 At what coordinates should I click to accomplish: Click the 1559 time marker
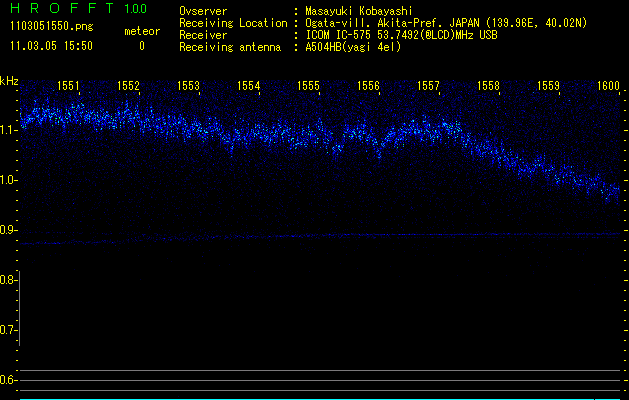[548, 86]
